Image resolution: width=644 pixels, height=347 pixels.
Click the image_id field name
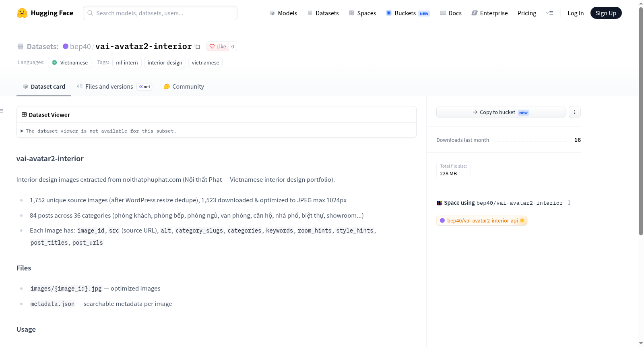point(91,231)
